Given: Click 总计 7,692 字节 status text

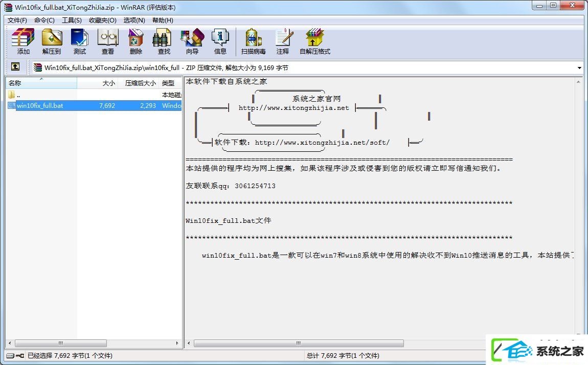Looking at the screenshot, I should (343, 356).
